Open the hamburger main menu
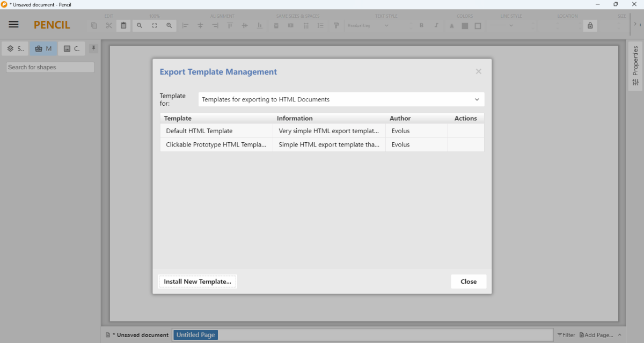The image size is (644, 343). (x=13, y=25)
